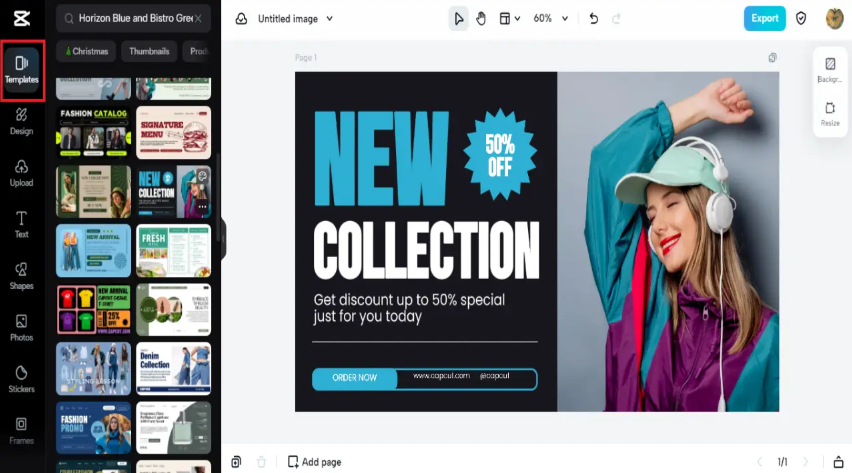Choose the Fashion Promo template
The image size is (852, 473).
[93, 428]
